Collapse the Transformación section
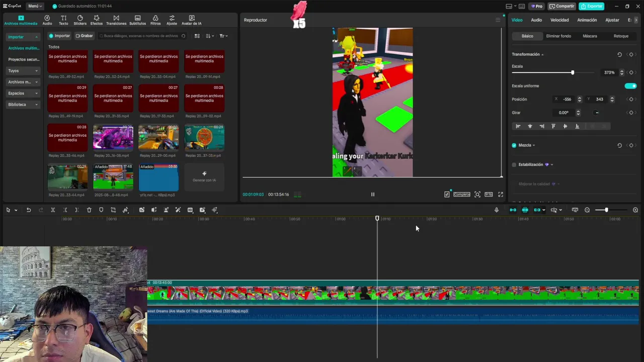Screen dimensions: 644x362 coord(542,54)
